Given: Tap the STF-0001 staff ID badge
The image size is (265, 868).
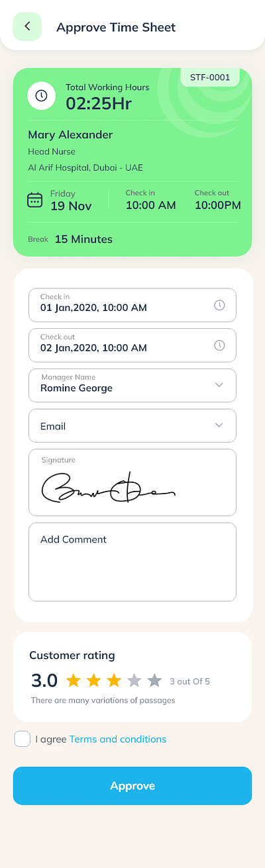Looking at the screenshot, I should tap(210, 77).
